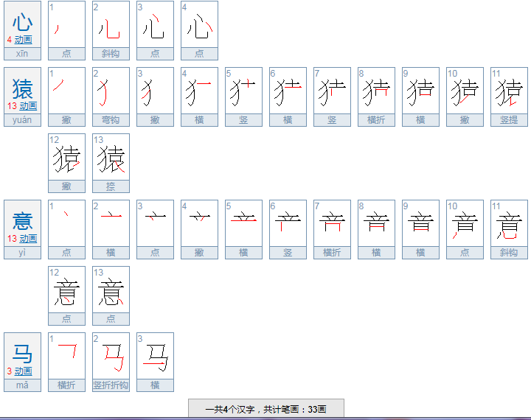Open stroke 2 斜钩 thumbnail of 心
Screen dimensions: 531x420
pyautogui.click(x=111, y=25)
